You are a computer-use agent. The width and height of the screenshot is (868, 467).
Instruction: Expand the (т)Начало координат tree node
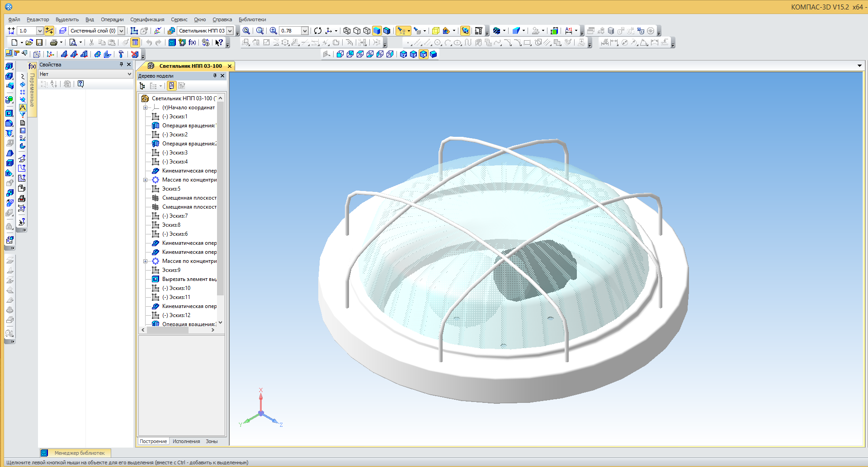145,107
